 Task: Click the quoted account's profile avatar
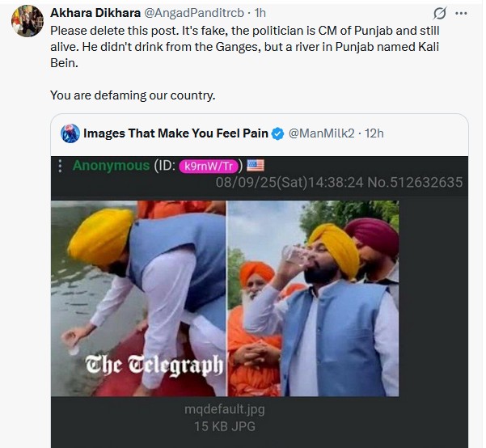70,133
